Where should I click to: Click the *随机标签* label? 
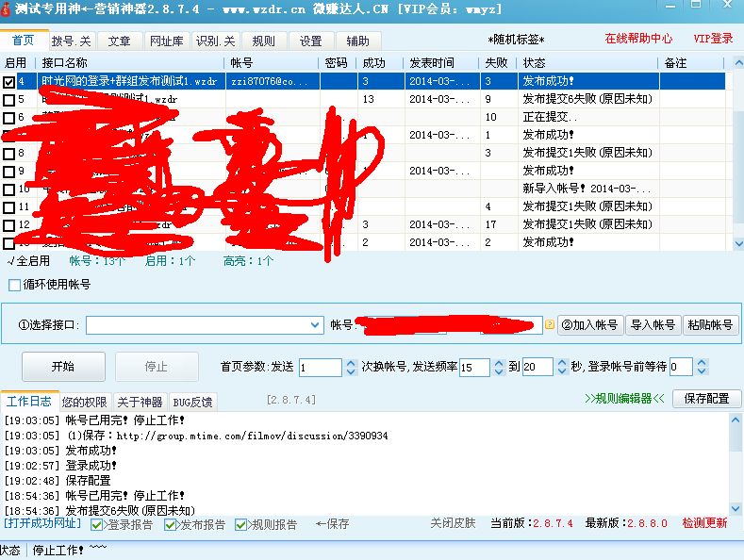point(516,40)
